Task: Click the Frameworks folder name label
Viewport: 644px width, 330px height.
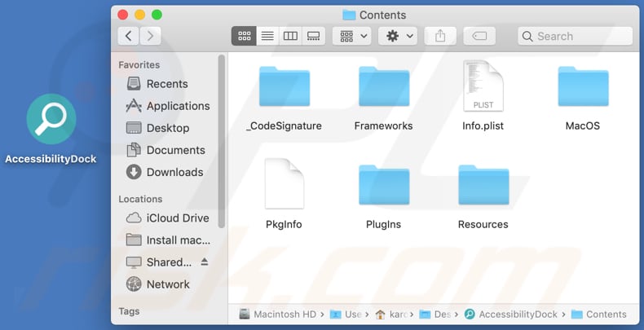Action: [x=384, y=125]
